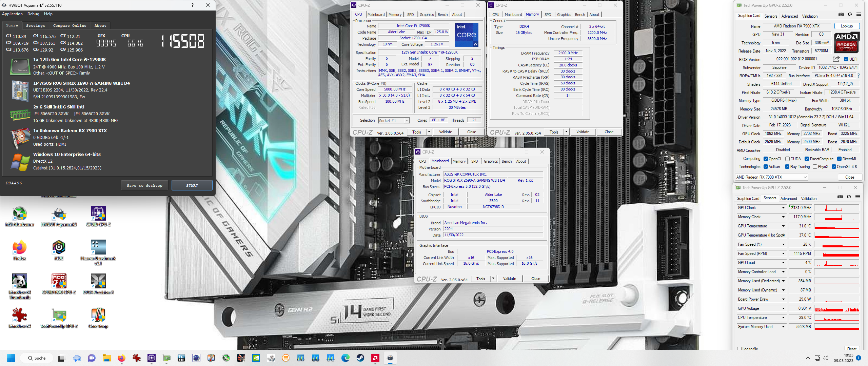Toggle the PhysX checkbox
868x366 pixels.
pyautogui.click(x=815, y=167)
